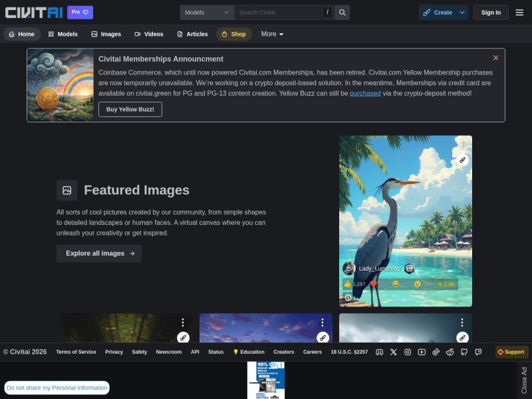
Task: Click the link icon on heron image
Action: click(462, 160)
